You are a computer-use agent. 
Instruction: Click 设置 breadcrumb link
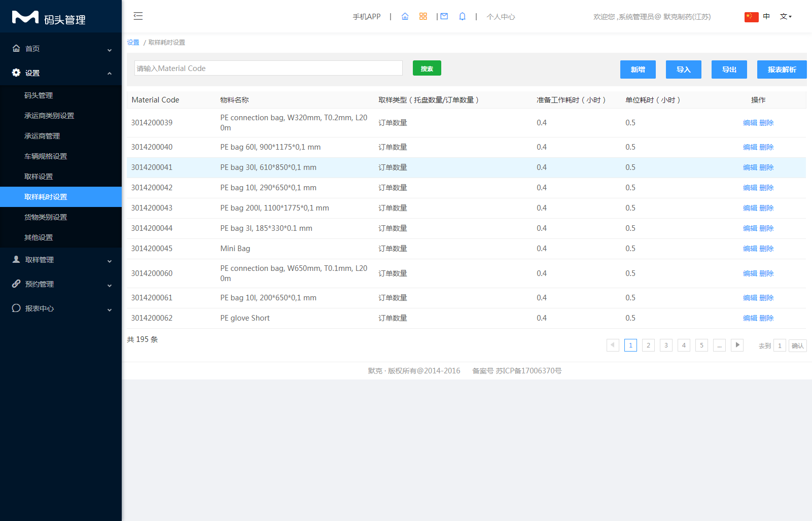[133, 42]
